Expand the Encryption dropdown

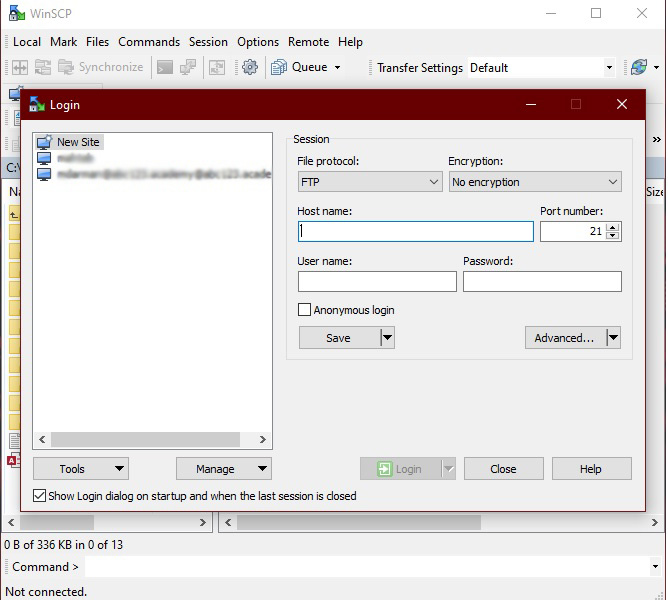pyautogui.click(x=534, y=182)
